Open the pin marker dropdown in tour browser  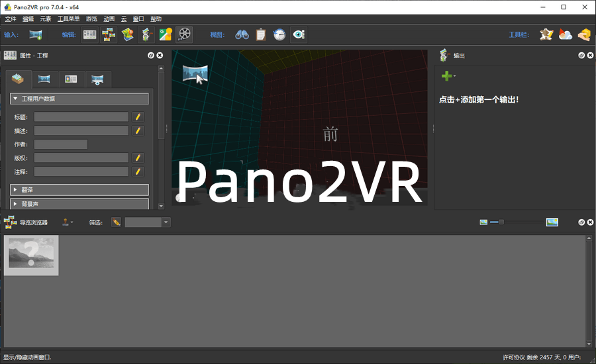pyautogui.click(x=68, y=222)
